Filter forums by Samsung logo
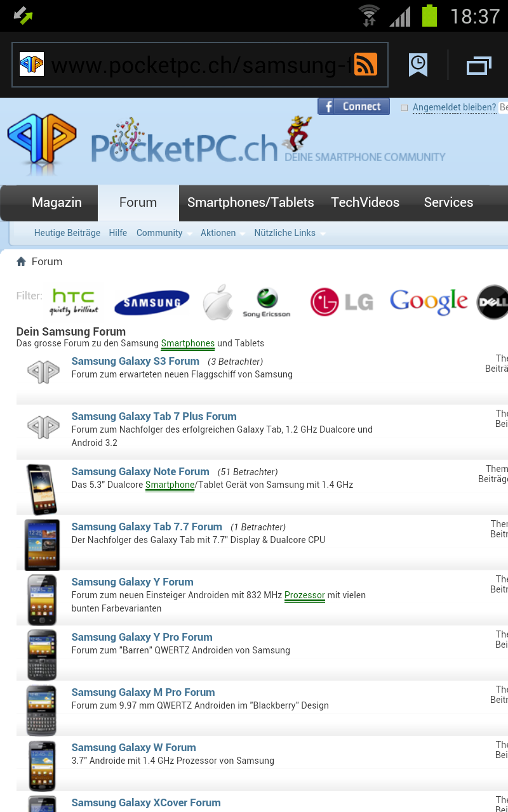Image resolution: width=508 pixels, height=812 pixels. (152, 303)
